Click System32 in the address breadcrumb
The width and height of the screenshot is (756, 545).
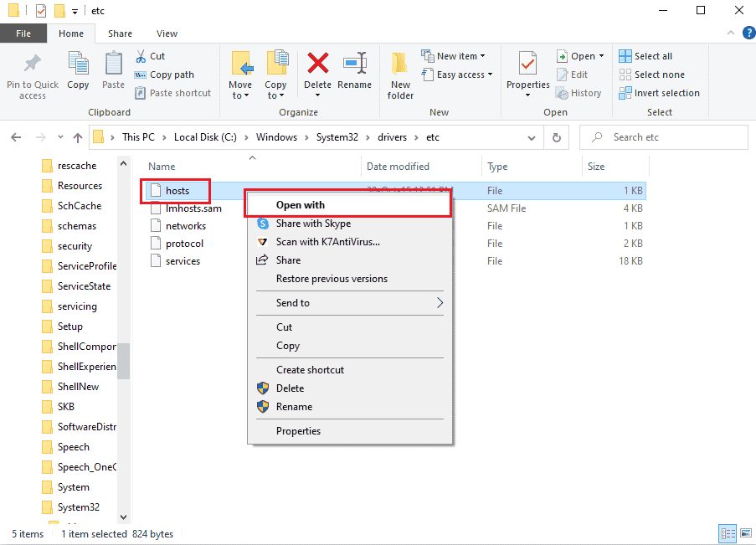pos(337,137)
